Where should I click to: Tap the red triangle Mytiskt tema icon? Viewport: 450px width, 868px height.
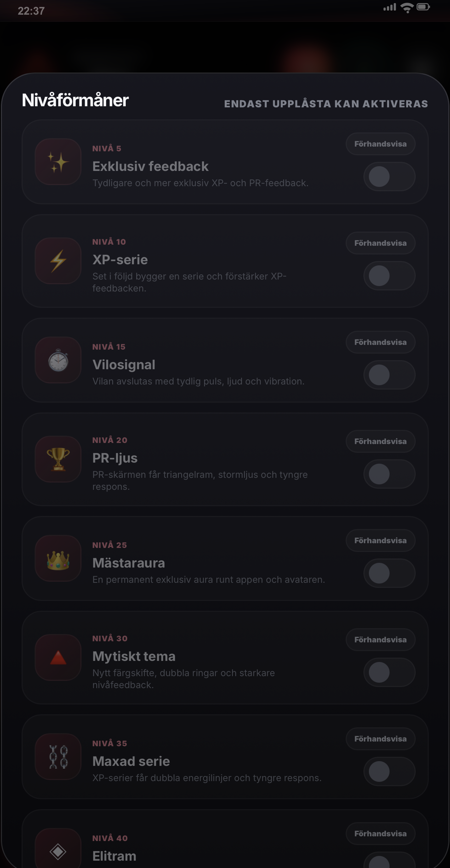tap(58, 657)
